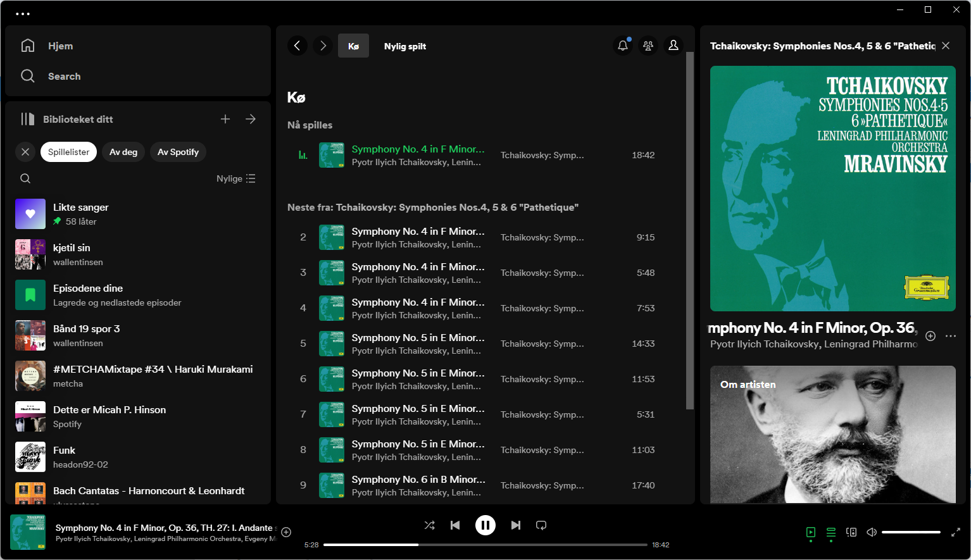Select queue track 7 lasting 5:31
Image resolution: width=971 pixels, height=560 pixels.
click(x=481, y=414)
